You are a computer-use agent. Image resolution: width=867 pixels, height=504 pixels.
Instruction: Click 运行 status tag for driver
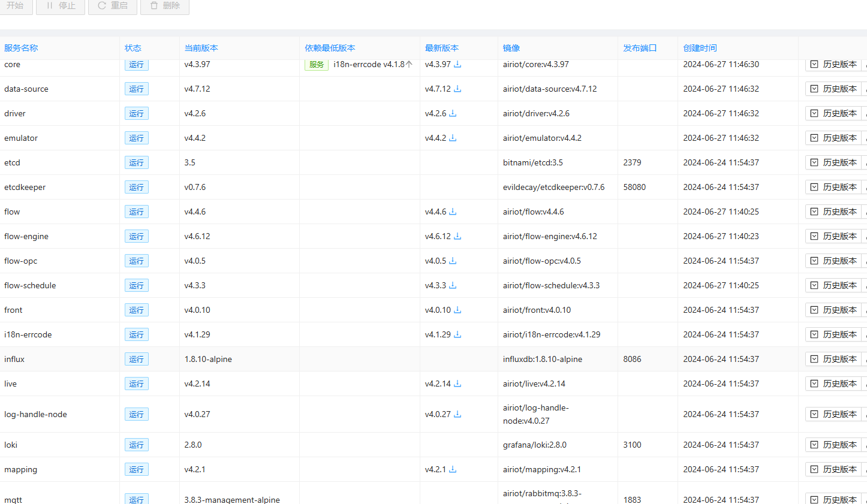(137, 113)
